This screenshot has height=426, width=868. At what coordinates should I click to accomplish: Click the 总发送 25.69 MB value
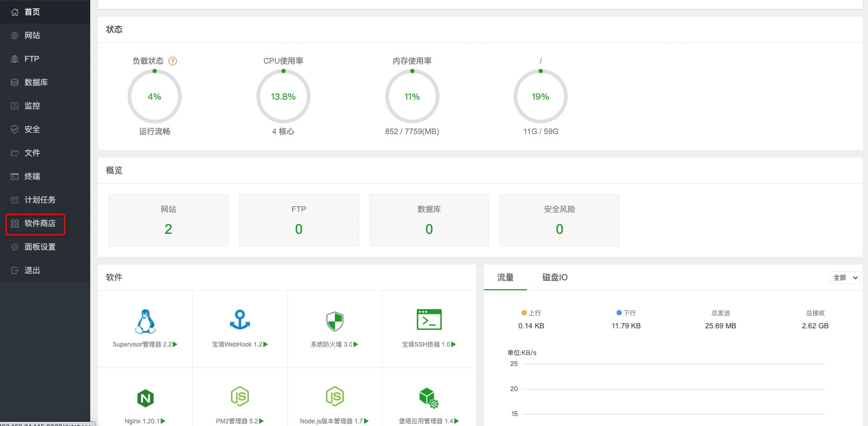[x=720, y=326]
